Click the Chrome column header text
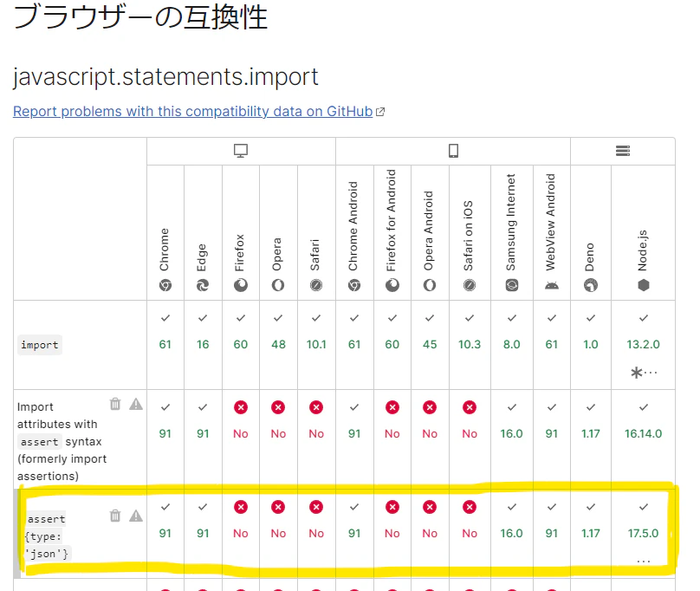The height and width of the screenshot is (591, 700). [x=165, y=250]
